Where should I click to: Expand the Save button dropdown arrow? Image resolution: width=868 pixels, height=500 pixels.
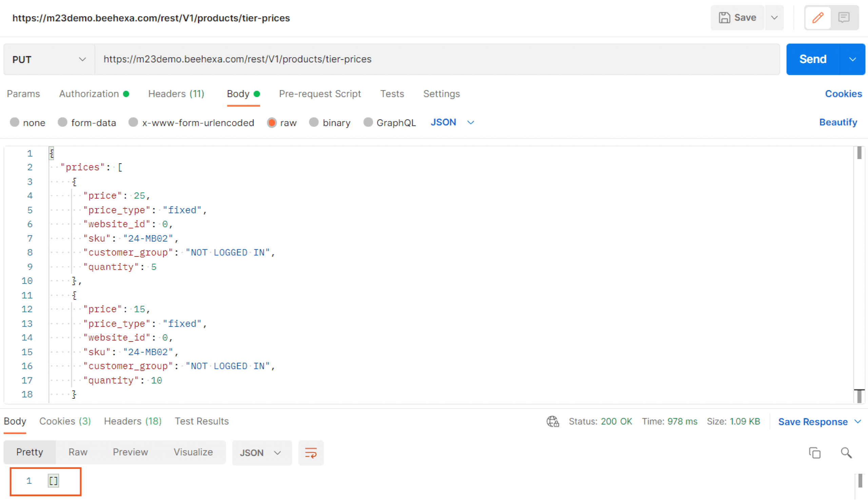(x=774, y=17)
